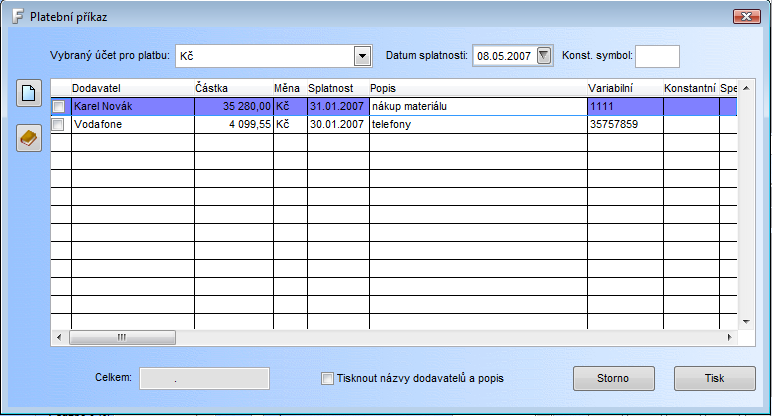The image size is (772, 416).
Task: Click the Variabilní column header
Action: click(x=625, y=88)
